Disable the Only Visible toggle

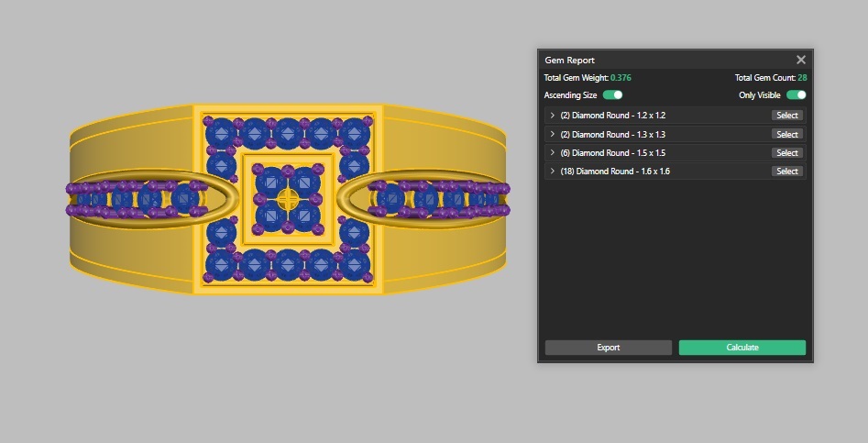click(x=796, y=94)
